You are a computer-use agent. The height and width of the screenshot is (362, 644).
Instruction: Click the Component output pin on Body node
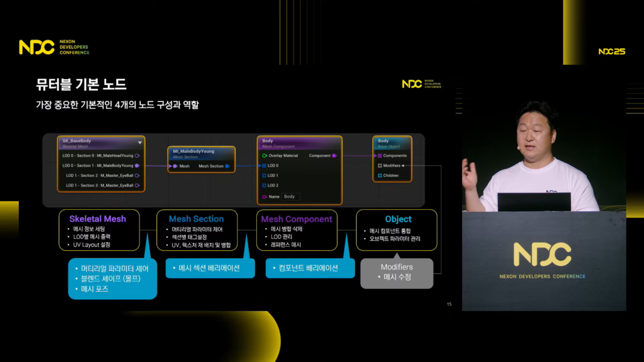tap(334, 156)
